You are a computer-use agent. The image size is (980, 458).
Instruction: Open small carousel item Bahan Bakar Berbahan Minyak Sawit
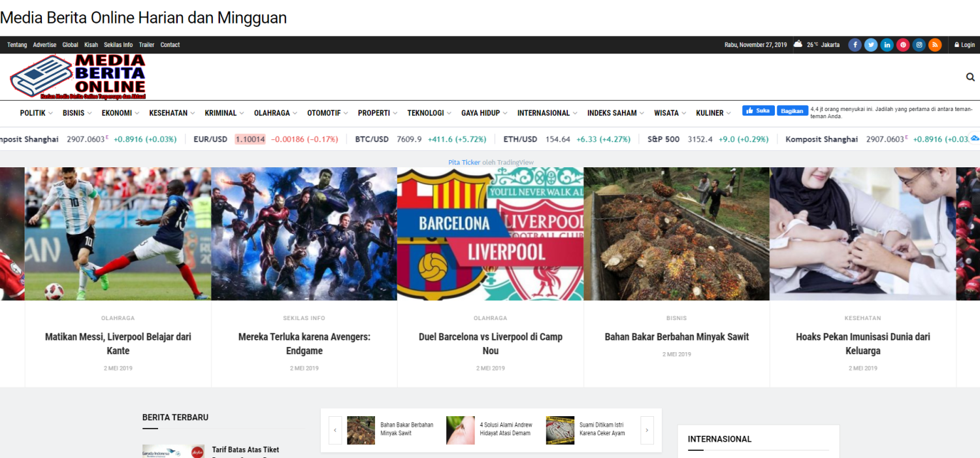[x=407, y=429]
